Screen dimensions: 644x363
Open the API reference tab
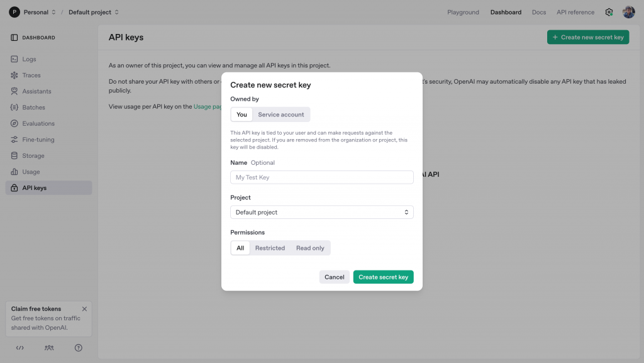(575, 12)
